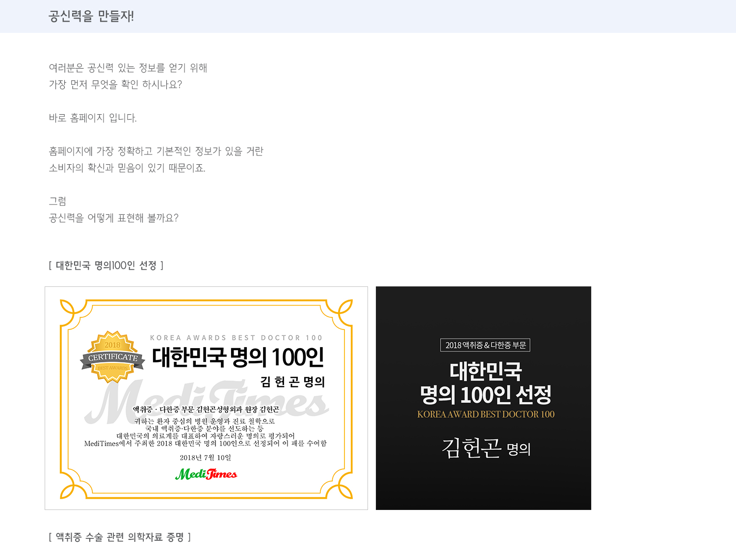Open the white certificate image
Screen dimensions: 736x560
[x=206, y=398]
